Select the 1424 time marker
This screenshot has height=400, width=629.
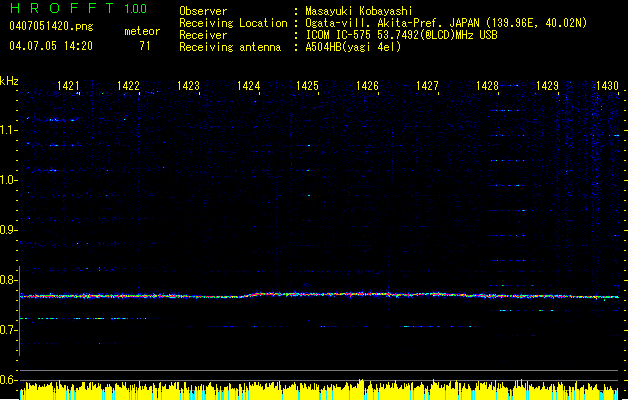coord(249,87)
